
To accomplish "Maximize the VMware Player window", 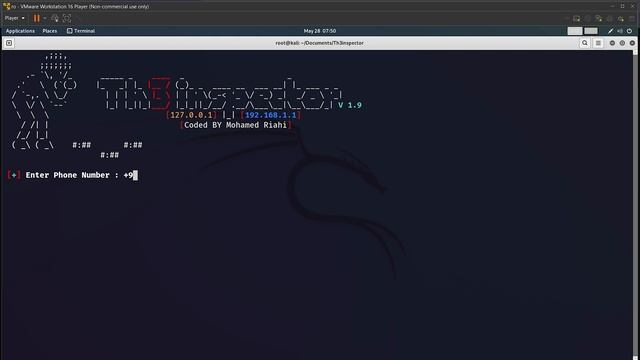I will coord(622,6).
